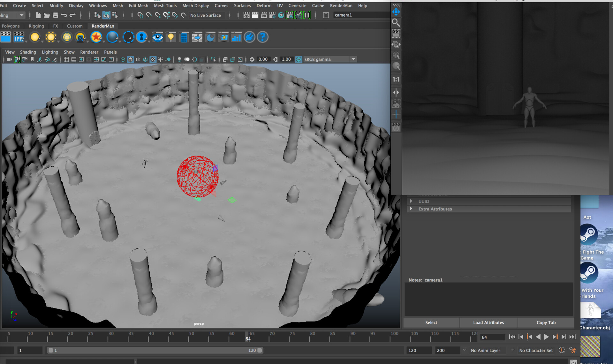Image resolution: width=613 pixels, height=364 pixels.
Task: Toggle use all lights in viewport
Action: click(x=160, y=59)
